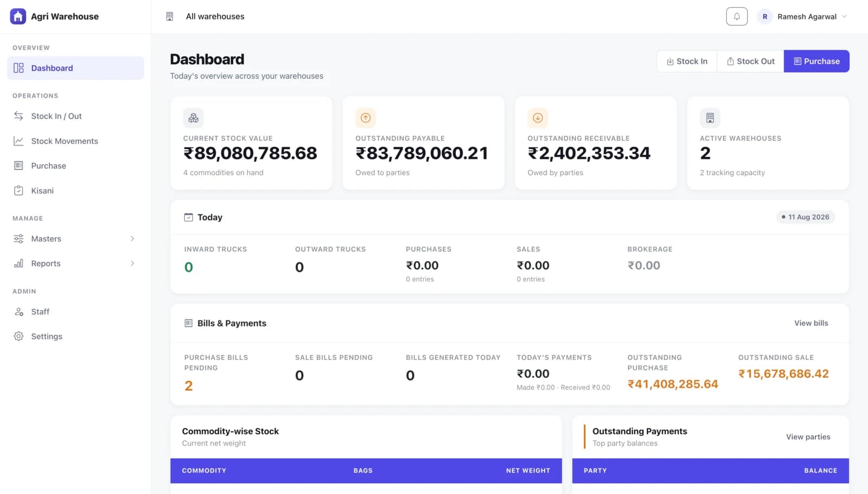This screenshot has width=868, height=494.
Task: Click the Purchase receipt icon in sidebar
Action: click(x=18, y=166)
